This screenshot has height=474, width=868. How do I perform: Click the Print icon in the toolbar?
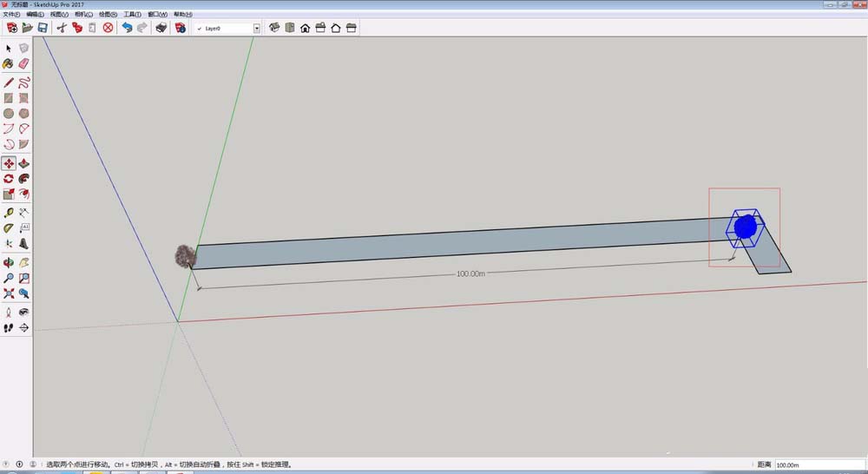click(x=161, y=28)
